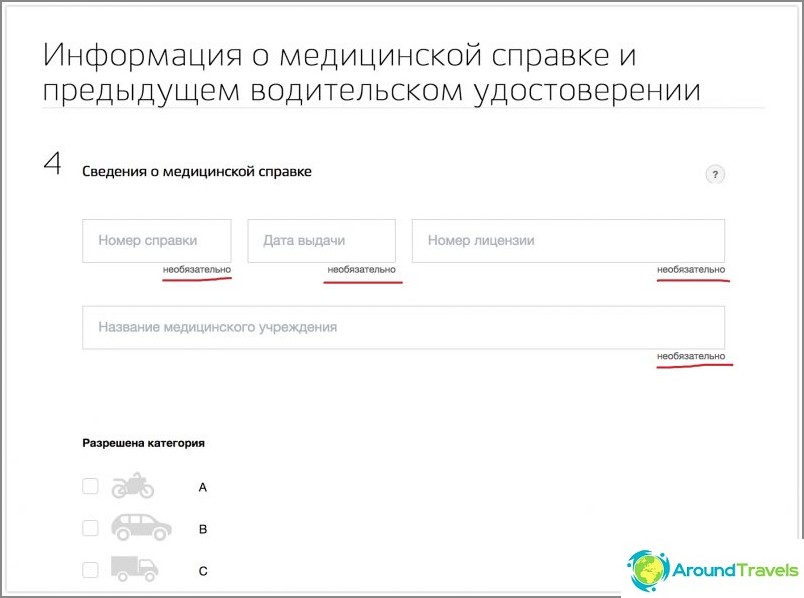Image resolution: width=804 pixels, height=598 pixels.
Task: Click 'необязательно' under medical institution field
Action: click(691, 356)
